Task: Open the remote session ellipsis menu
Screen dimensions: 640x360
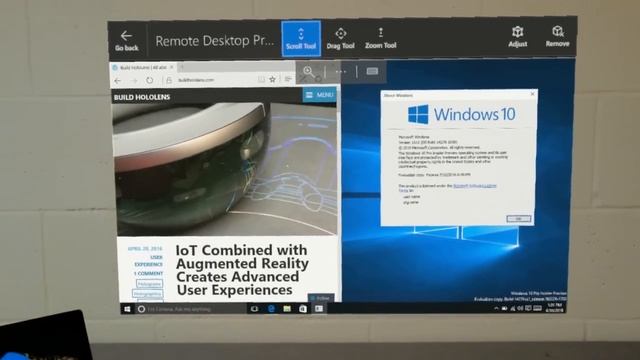Action: [341, 72]
